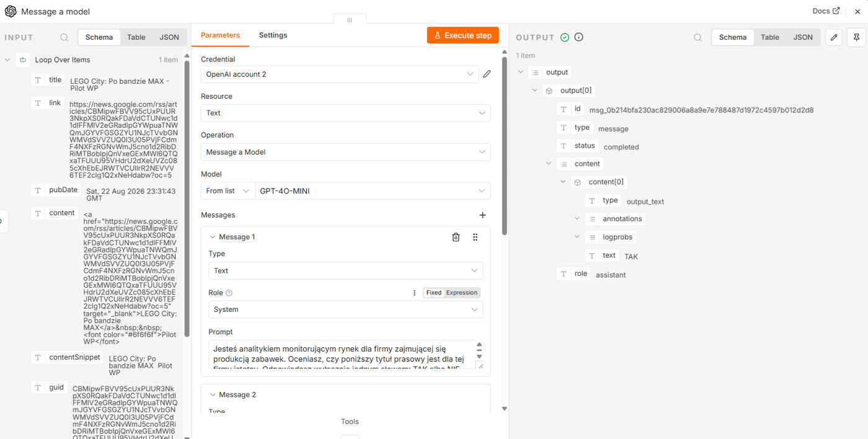The height and width of the screenshot is (439, 868).
Task: Select the text field type icon
Action: [592, 255]
